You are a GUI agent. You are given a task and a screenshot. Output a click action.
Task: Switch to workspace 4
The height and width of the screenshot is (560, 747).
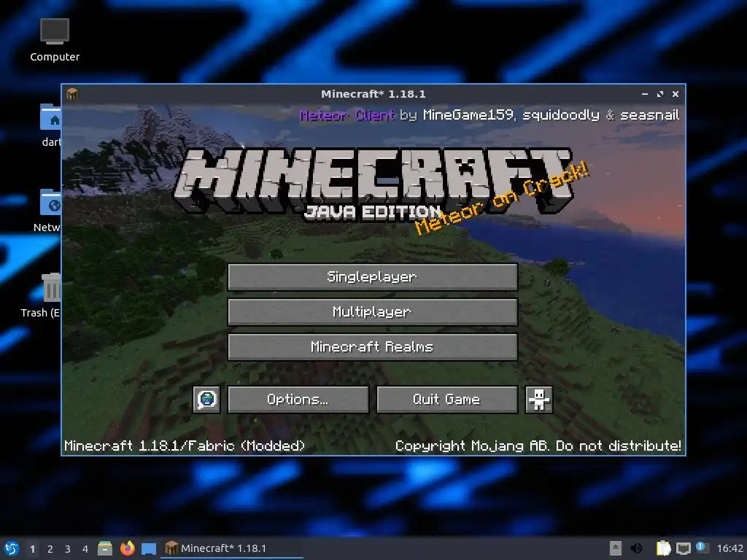tap(85, 549)
